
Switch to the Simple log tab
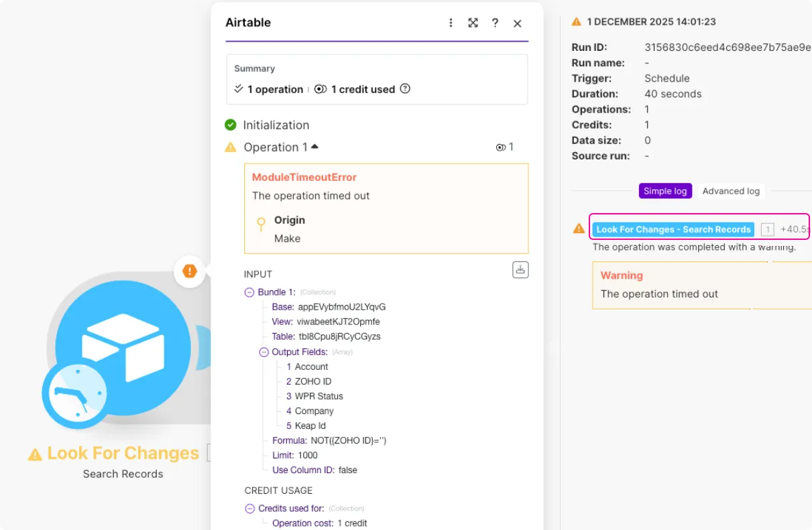pos(665,191)
